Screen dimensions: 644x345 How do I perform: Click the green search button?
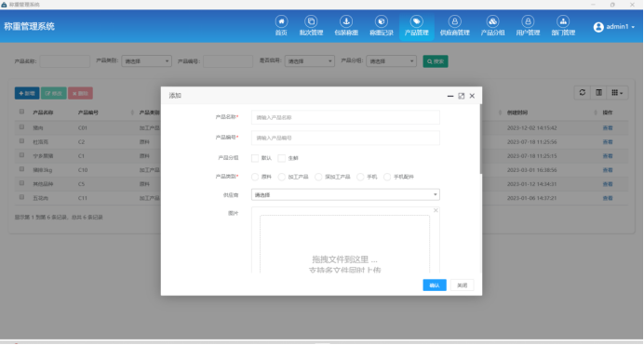point(436,61)
